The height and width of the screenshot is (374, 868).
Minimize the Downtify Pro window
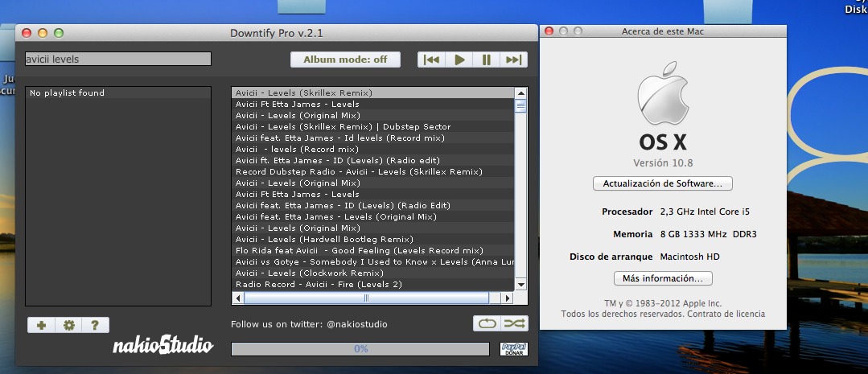[43, 33]
